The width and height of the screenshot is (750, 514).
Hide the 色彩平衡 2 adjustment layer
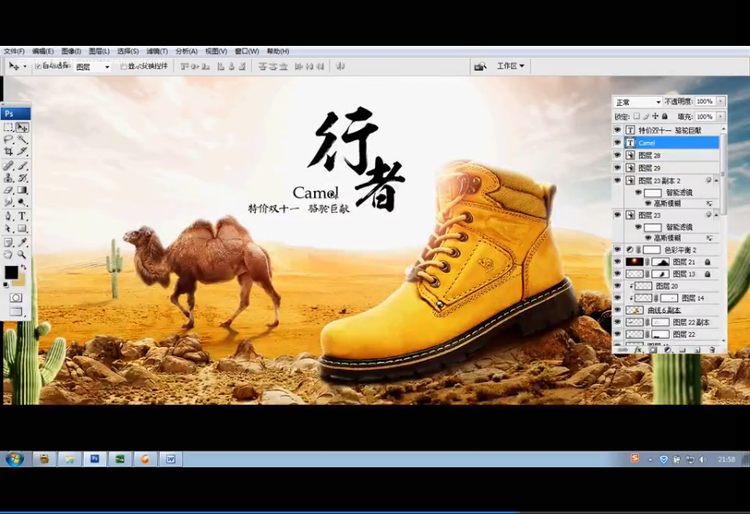point(618,250)
